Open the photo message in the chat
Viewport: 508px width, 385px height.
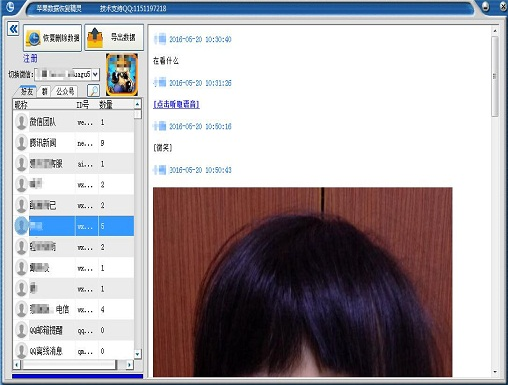coord(303,282)
